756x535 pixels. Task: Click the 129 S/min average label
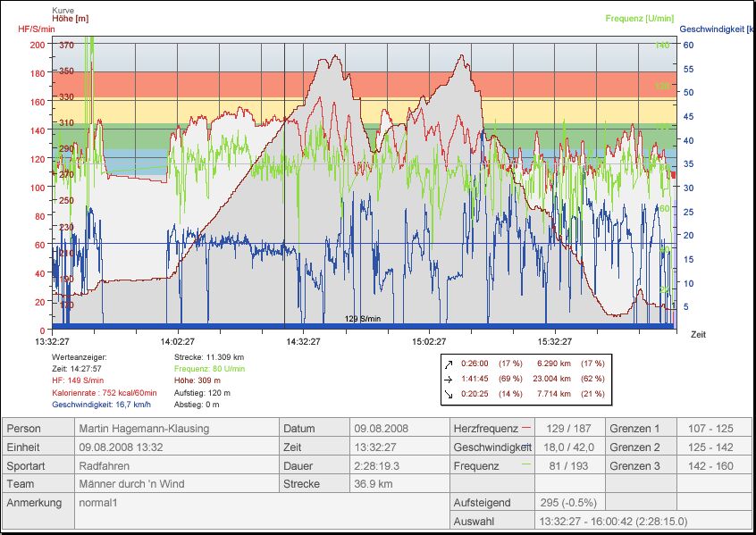coord(363,319)
